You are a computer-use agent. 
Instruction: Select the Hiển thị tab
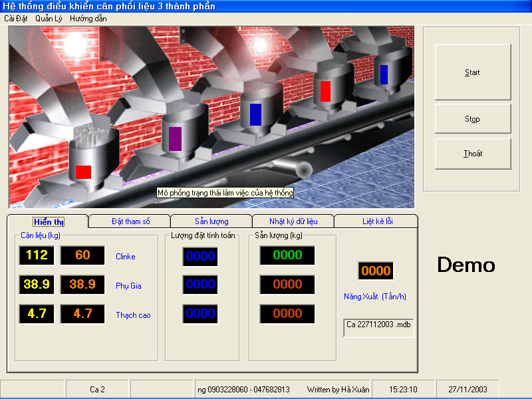point(48,221)
